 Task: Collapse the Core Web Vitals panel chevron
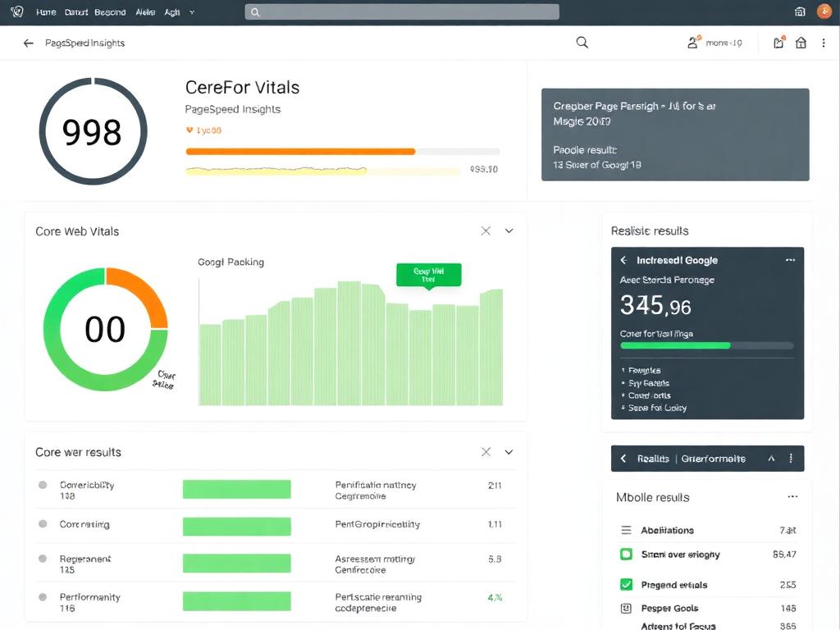point(509,231)
